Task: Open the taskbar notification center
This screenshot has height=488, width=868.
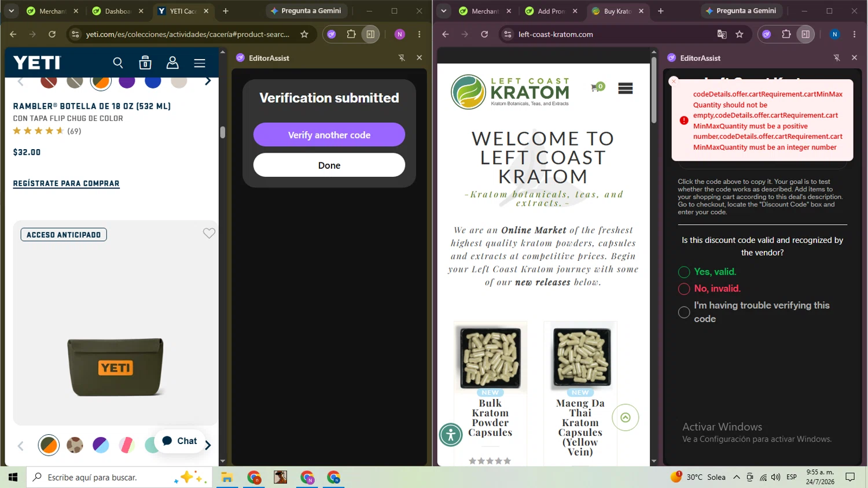Action: pos(850,477)
